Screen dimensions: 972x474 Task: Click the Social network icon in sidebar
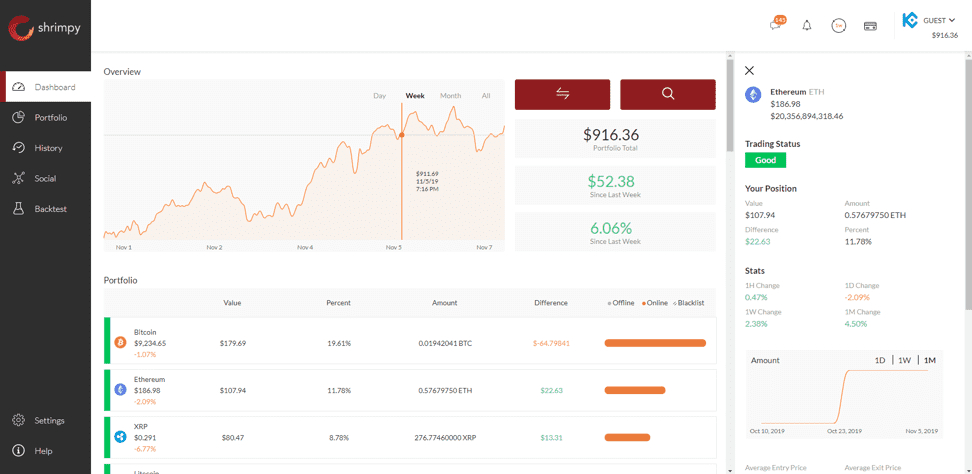18,178
